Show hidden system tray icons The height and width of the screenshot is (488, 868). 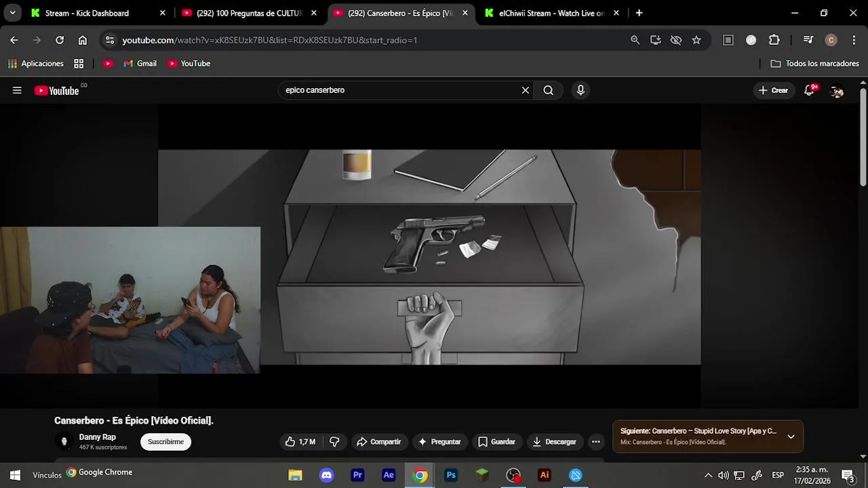tap(708, 475)
